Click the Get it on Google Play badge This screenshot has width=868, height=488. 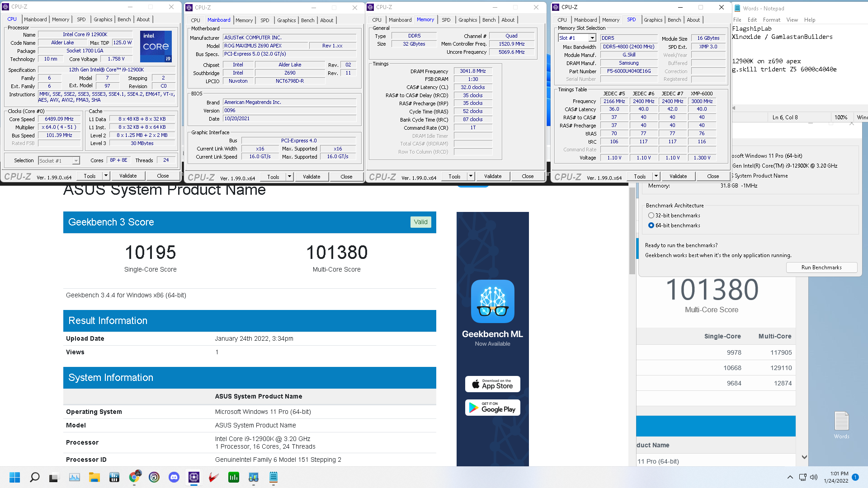pyautogui.click(x=493, y=408)
